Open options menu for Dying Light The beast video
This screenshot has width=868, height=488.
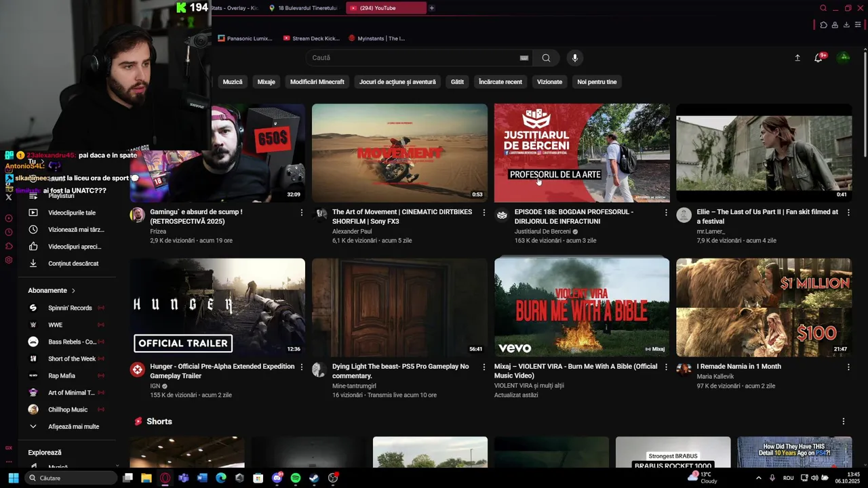(484, 367)
